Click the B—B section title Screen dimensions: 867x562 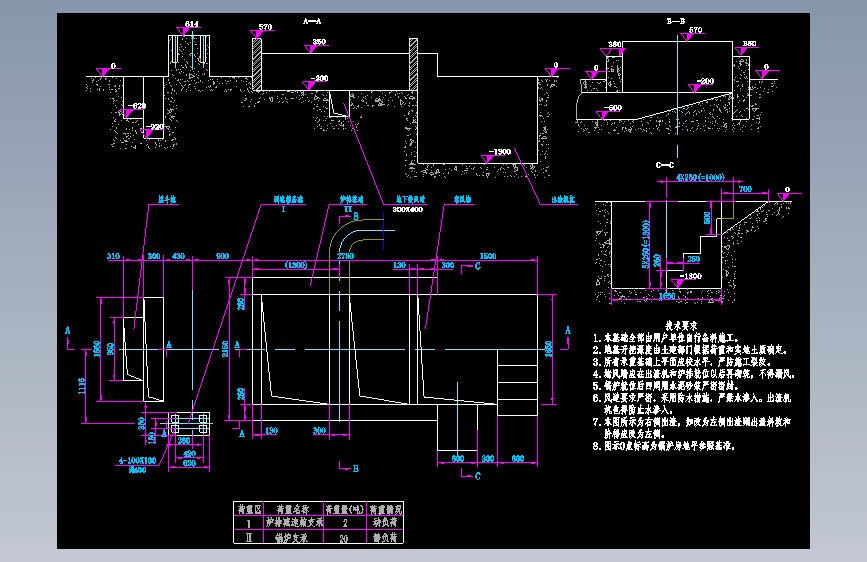(x=676, y=21)
